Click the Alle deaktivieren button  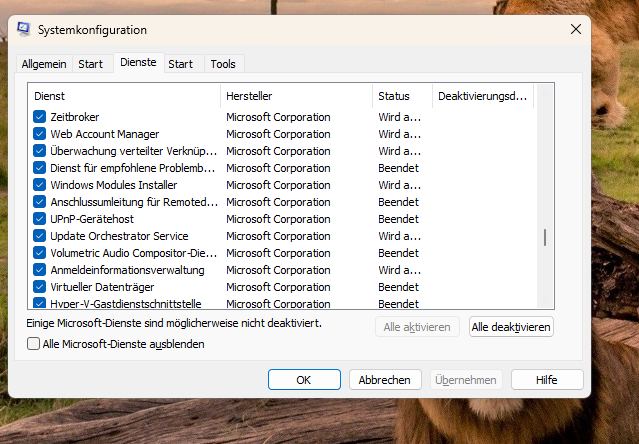[511, 327]
